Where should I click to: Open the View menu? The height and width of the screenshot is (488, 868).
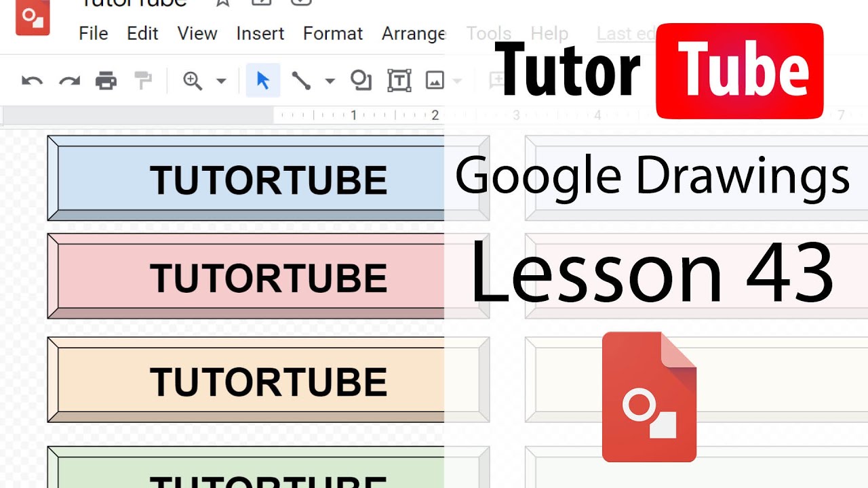(x=197, y=33)
